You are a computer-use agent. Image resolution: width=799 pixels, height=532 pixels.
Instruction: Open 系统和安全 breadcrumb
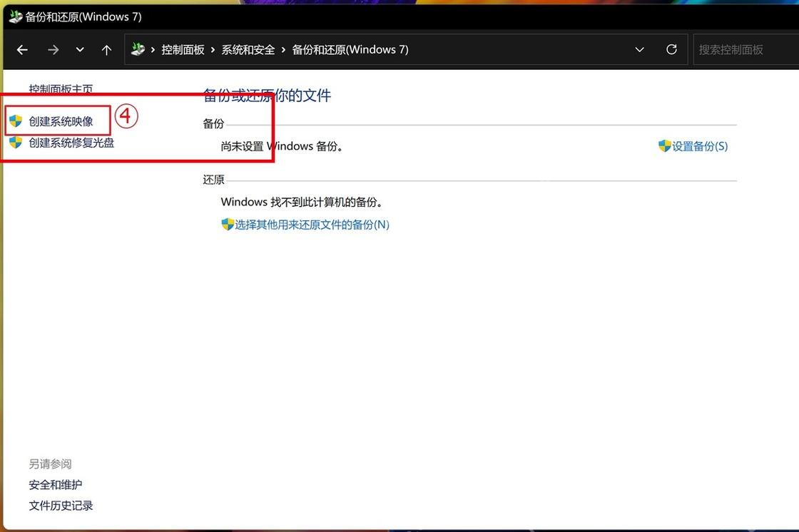(248, 49)
